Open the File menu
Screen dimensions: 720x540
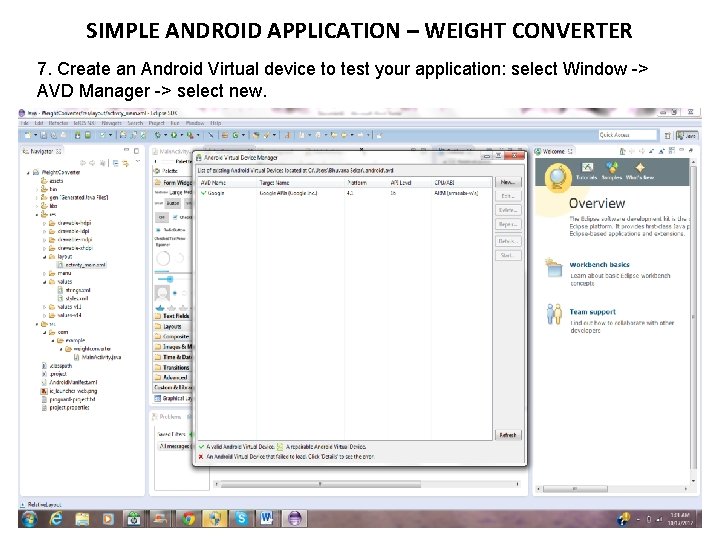(x=25, y=123)
